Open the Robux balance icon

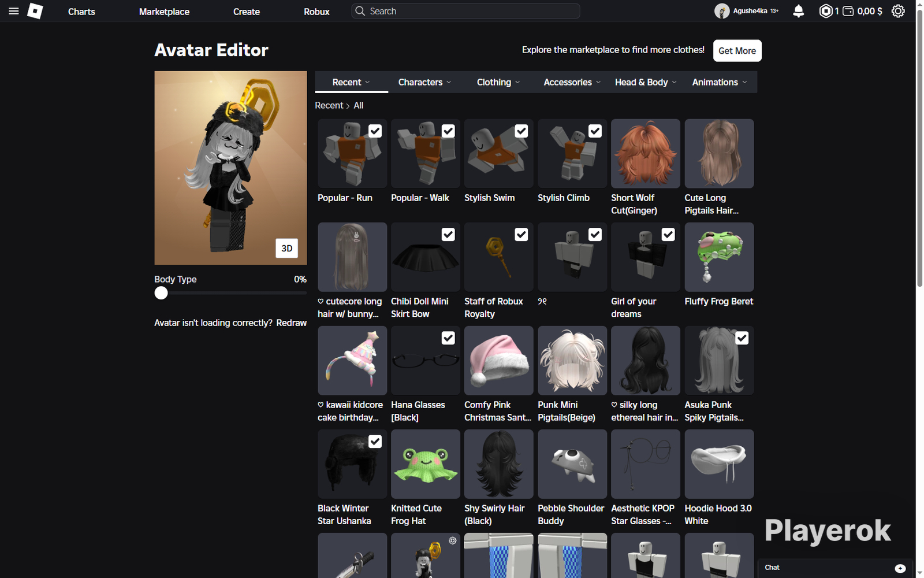point(826,11)
